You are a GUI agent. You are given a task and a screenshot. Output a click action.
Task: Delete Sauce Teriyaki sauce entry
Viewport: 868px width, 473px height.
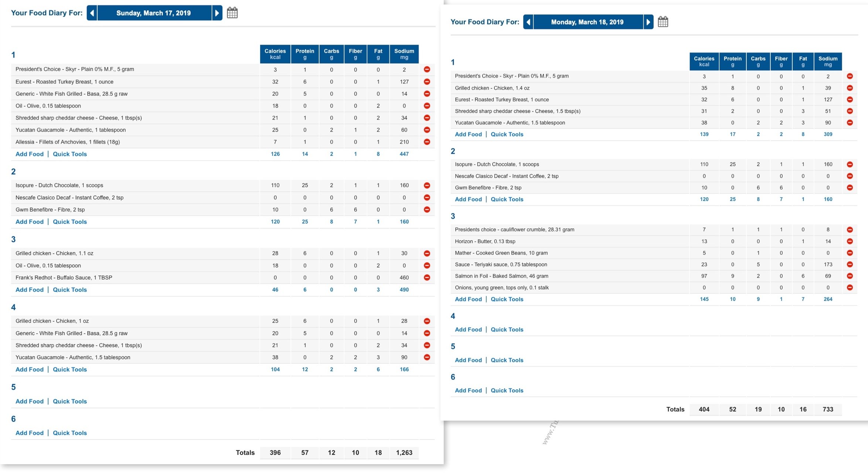click(850, 264)
